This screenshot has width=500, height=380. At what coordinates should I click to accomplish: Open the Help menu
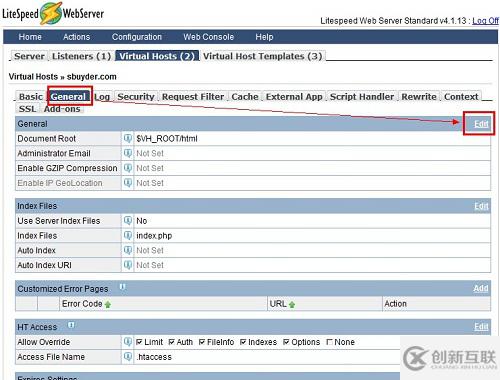[x=264, y=37]
